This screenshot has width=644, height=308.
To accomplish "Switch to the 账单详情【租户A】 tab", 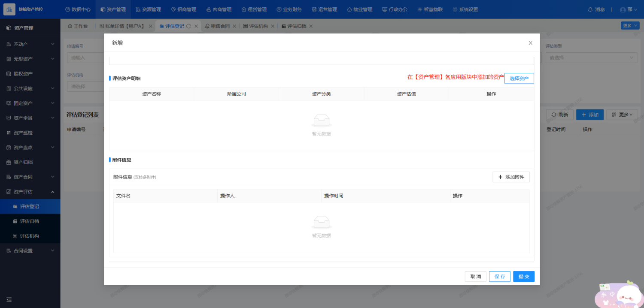I will [122, 26].
